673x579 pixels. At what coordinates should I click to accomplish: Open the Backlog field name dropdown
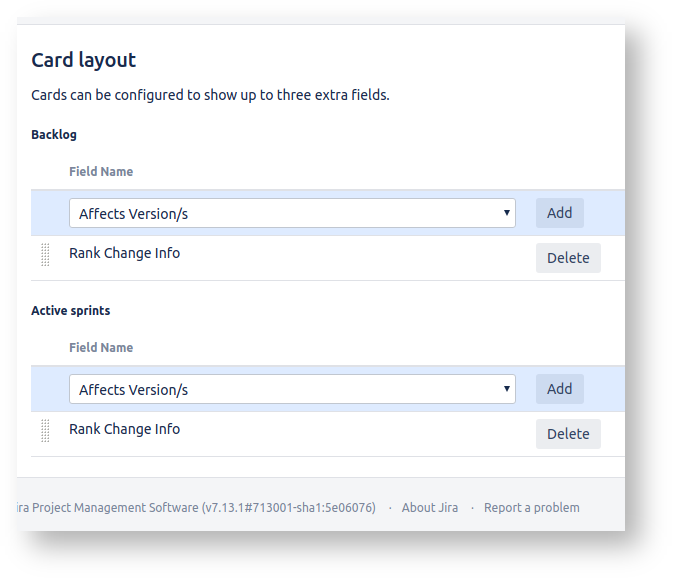pos(291,213)
